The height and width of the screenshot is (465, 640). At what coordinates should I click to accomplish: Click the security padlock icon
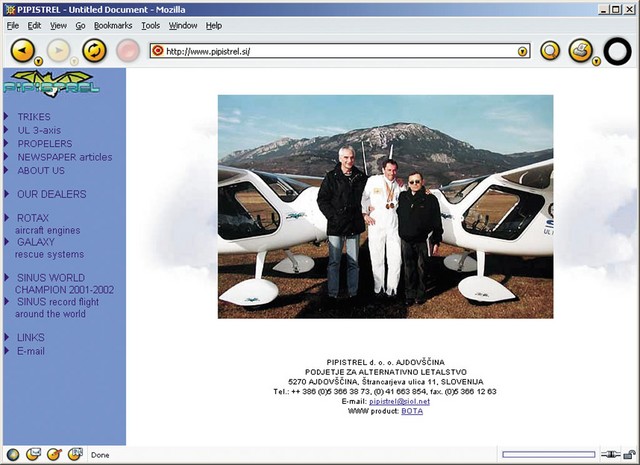(x=630, y=454)
